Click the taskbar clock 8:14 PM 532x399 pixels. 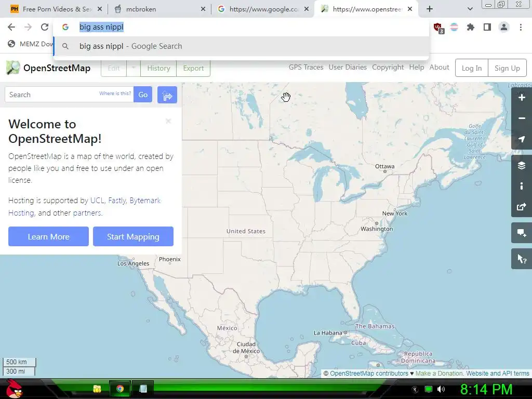point(486,389)
